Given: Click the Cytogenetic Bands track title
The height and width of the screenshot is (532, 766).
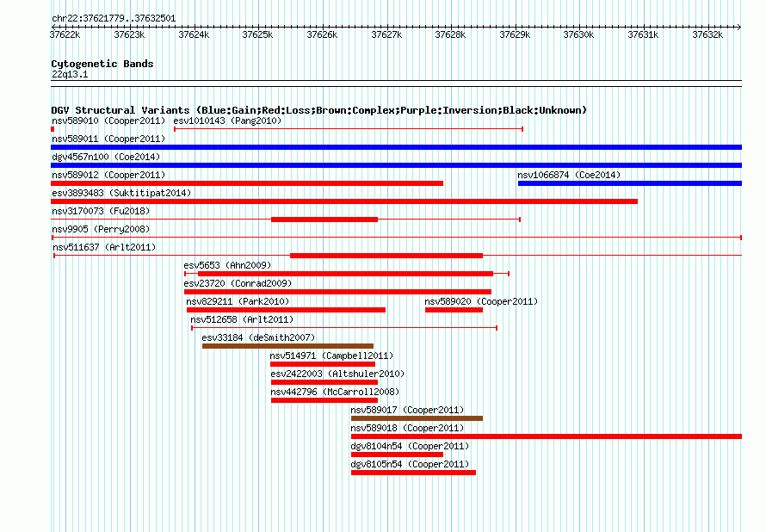Looking at the screenshot, I should coord(102,64).
